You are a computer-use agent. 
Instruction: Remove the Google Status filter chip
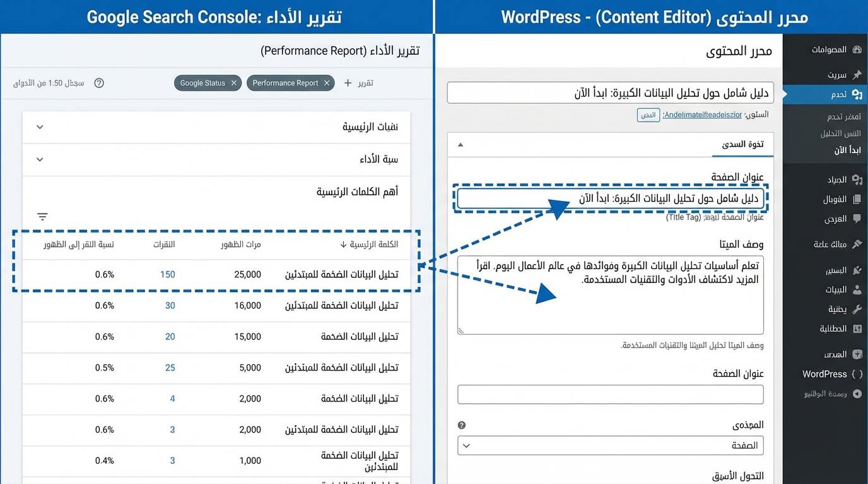[233, 83]
